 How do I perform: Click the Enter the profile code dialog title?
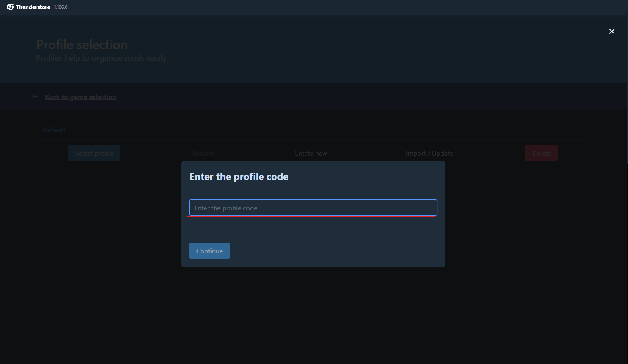pyautogui.click(x=239, y=177)
